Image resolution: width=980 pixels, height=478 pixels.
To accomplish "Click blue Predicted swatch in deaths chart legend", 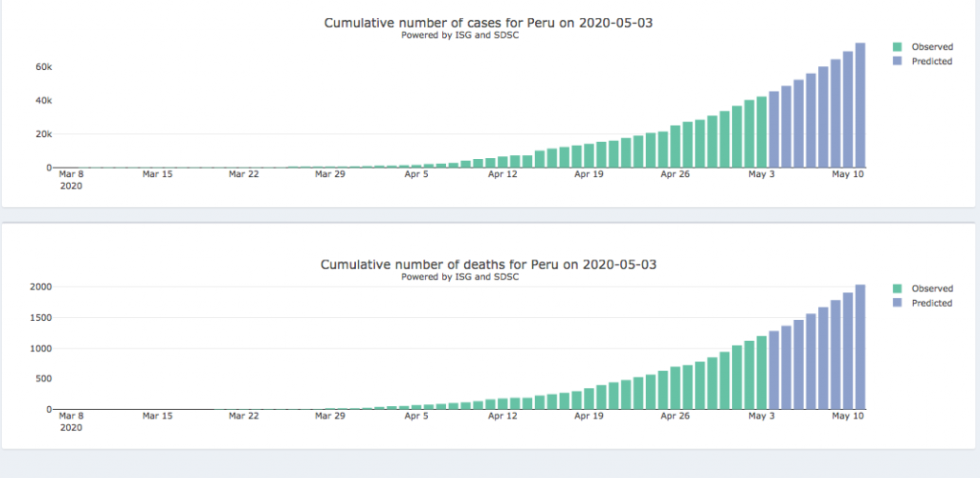I will pos(897,303).
